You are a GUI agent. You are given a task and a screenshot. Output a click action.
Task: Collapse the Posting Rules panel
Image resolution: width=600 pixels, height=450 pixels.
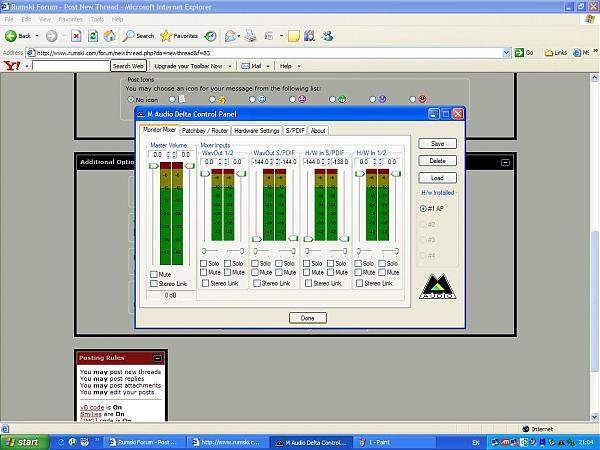pyautogui.click(x=157, y=357)
